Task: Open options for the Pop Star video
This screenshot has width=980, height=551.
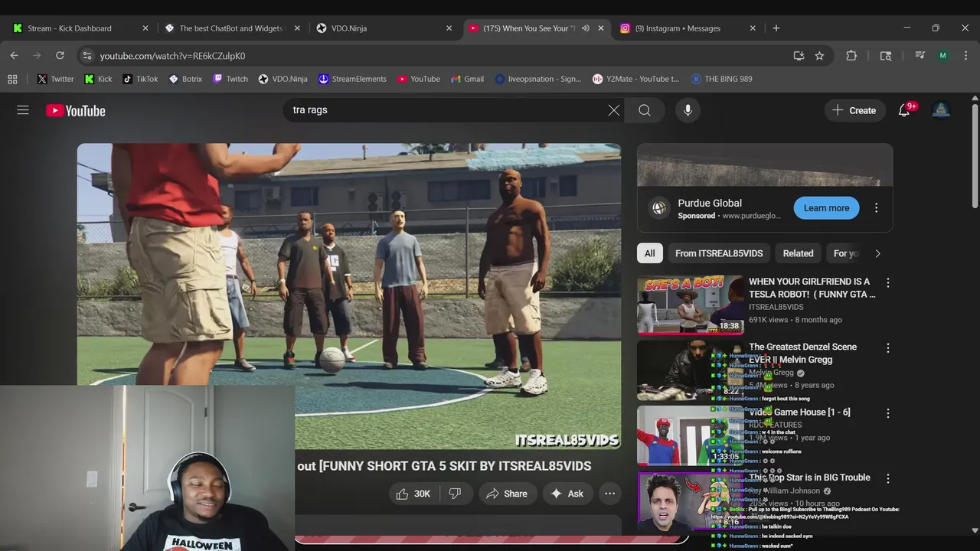Action: [x=887, y=478]
